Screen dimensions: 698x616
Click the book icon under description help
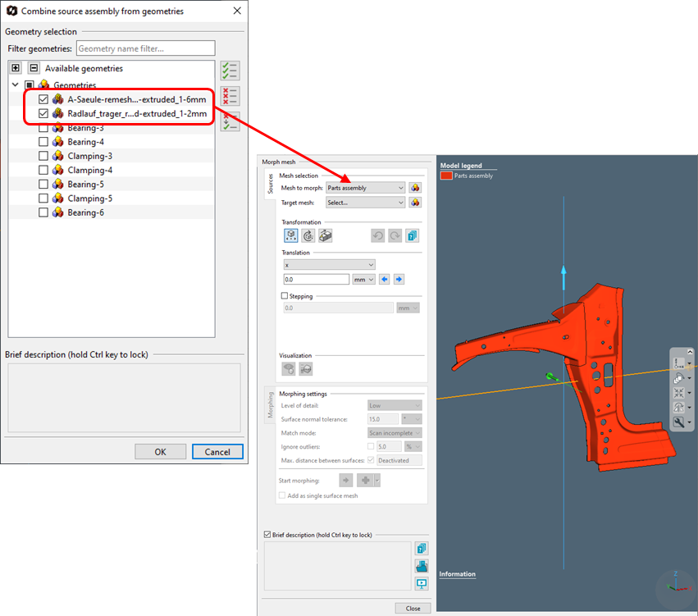pos(422,566)
